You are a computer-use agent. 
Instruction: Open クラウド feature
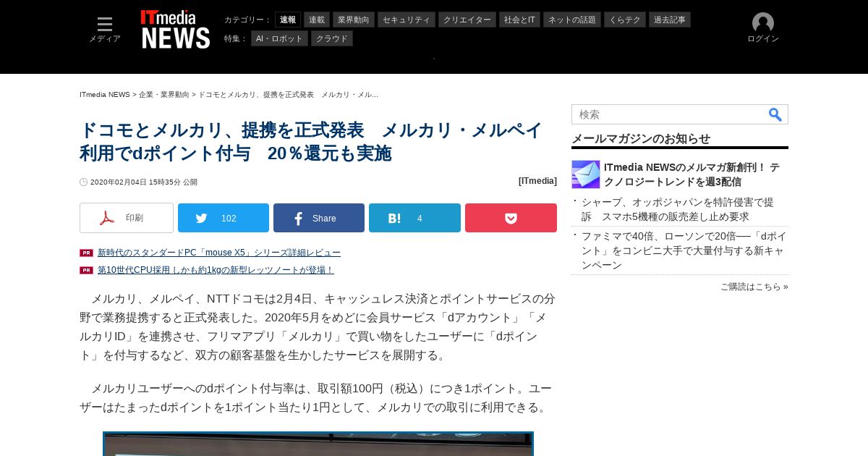(x=332, y=38)
